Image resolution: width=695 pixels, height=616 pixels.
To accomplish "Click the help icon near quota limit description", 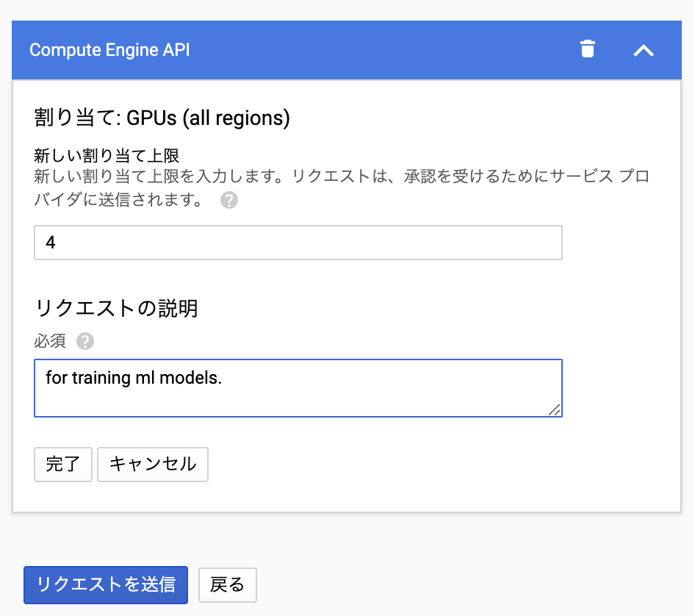I will point(228,199).
